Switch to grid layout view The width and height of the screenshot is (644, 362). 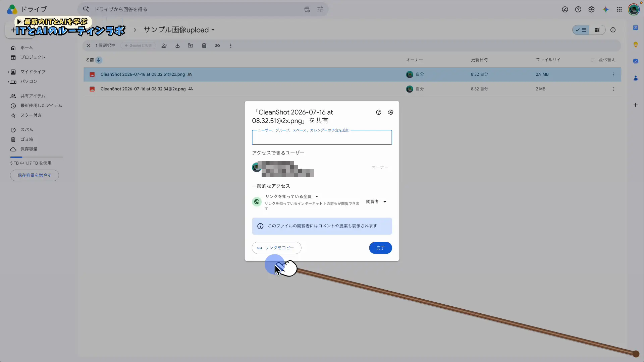(597, 30)
